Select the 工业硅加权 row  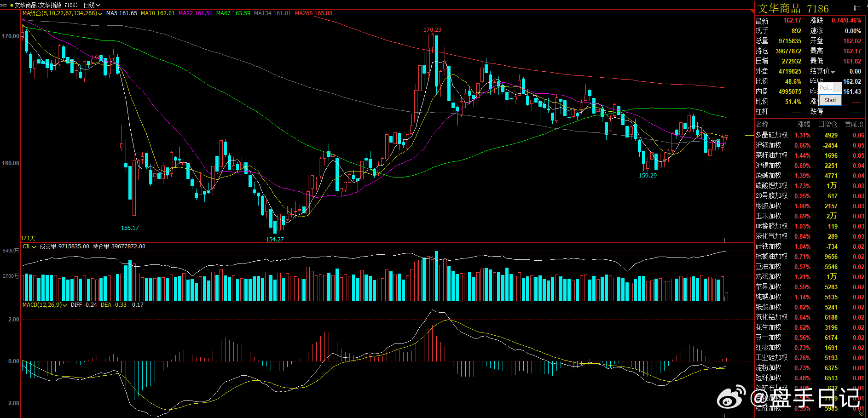tap(810, 358)
